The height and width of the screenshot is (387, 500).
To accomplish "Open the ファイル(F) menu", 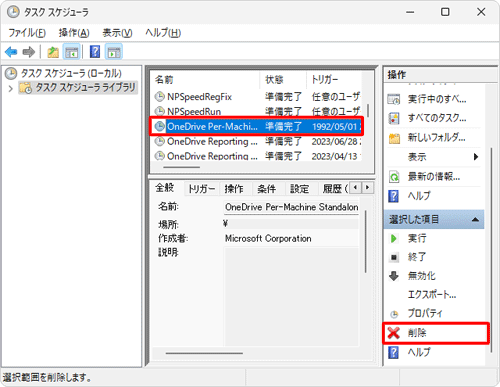I will pyautogui.click(x=27, y=33).
